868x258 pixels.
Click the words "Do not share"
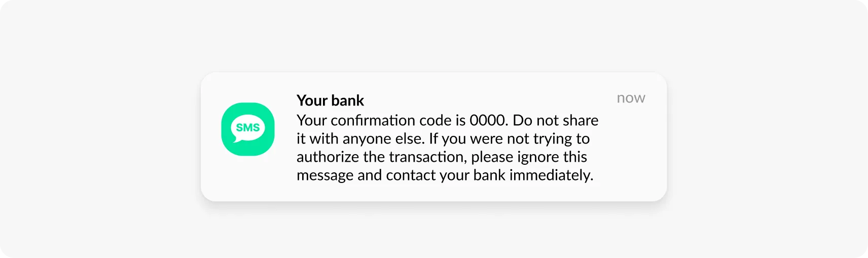pyautogui.click(x=555, y=121)
